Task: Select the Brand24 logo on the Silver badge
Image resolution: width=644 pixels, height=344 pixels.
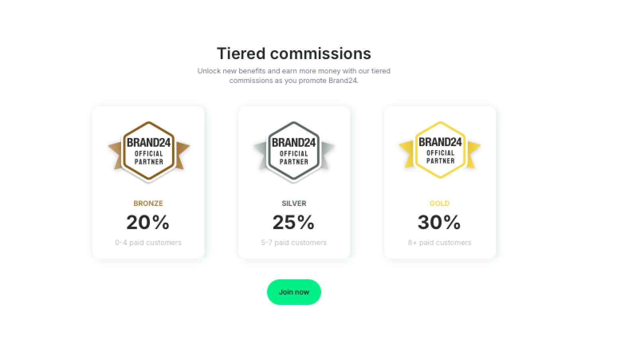Action: pyautogui.click(x=294, y=142)
